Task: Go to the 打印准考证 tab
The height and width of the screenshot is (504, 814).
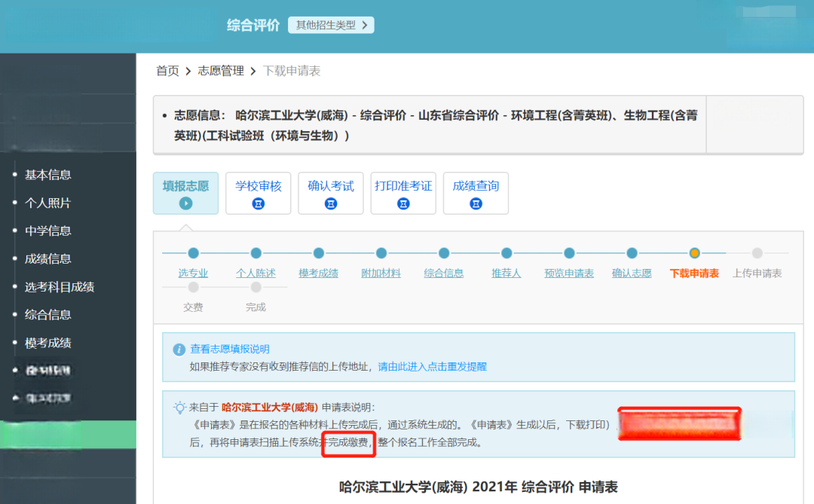Action: [403, 193]
